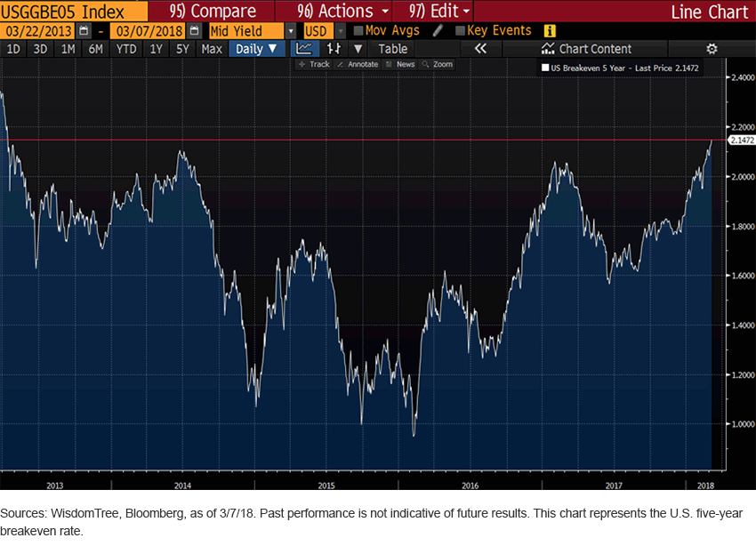Image resolution: width=756 pixels, height=546 pixels.
Task: Open Chart Content panel
Action: click(586, 49)
